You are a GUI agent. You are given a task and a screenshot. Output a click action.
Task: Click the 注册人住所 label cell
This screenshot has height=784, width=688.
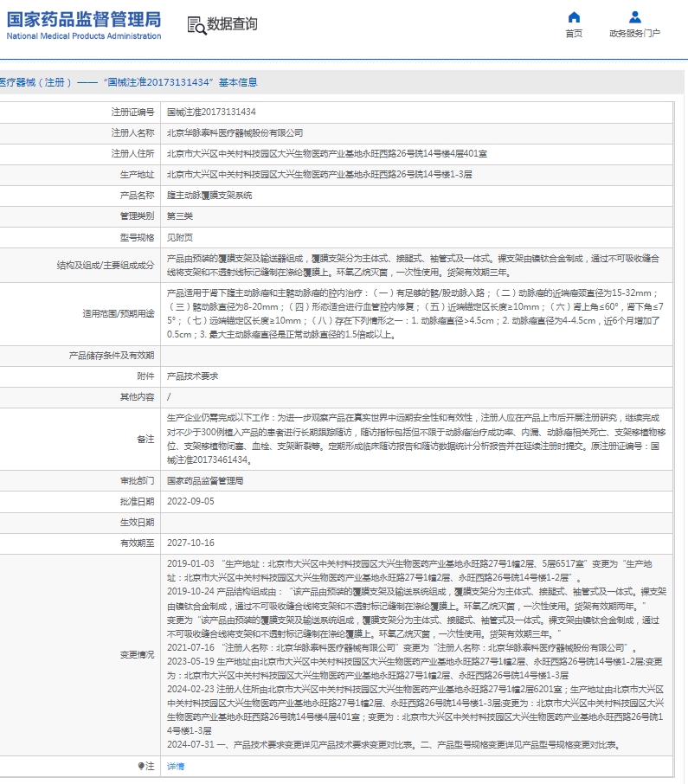point(80,153)
